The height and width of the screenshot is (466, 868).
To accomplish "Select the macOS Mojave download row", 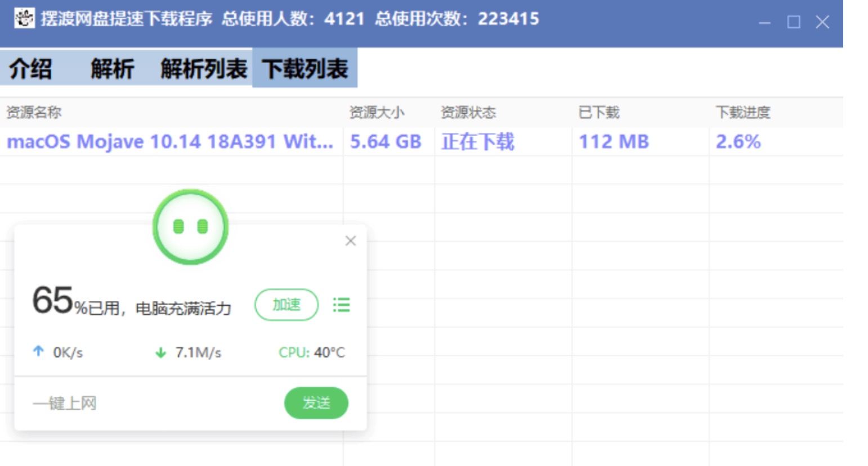I will coord(169,141).
